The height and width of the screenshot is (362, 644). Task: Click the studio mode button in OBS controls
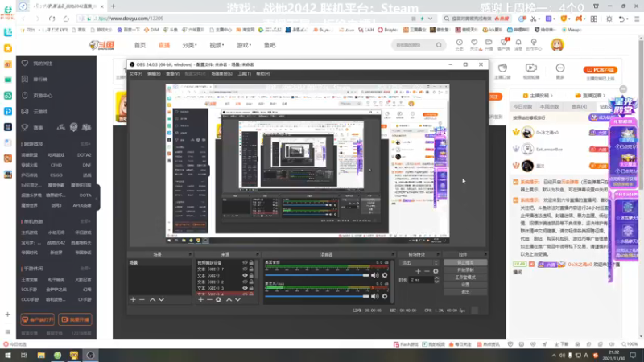(x=465, y=278)
